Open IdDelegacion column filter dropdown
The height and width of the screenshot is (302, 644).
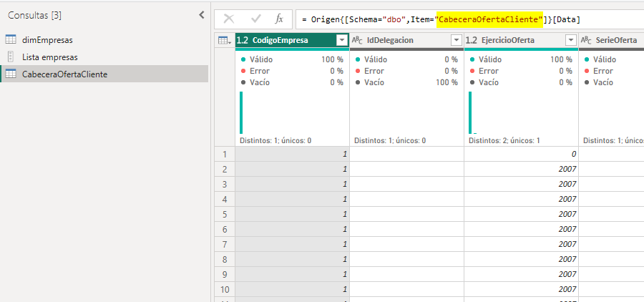click(x=457, y=41)
